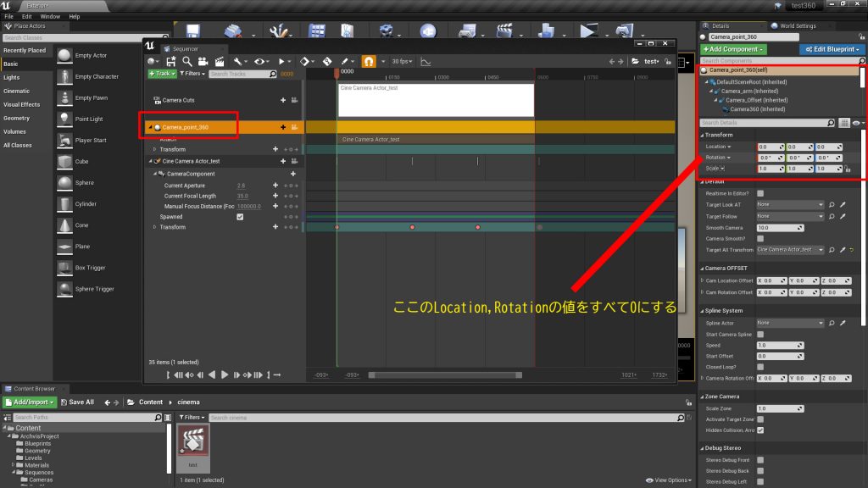Open the curve editor icon in Sequencer

click(426, 61)
